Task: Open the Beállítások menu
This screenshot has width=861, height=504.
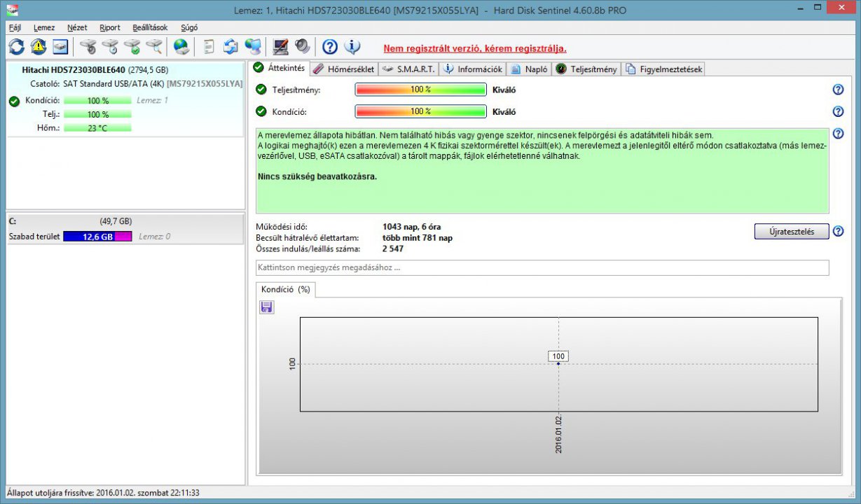Action: 150,28
